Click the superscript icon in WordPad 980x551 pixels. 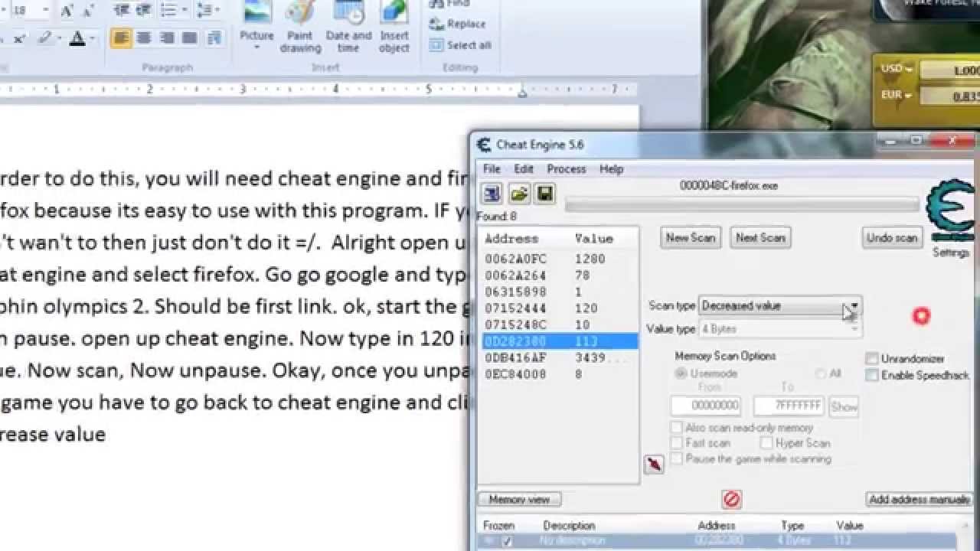pyautogui.click(x=20, y=38)
